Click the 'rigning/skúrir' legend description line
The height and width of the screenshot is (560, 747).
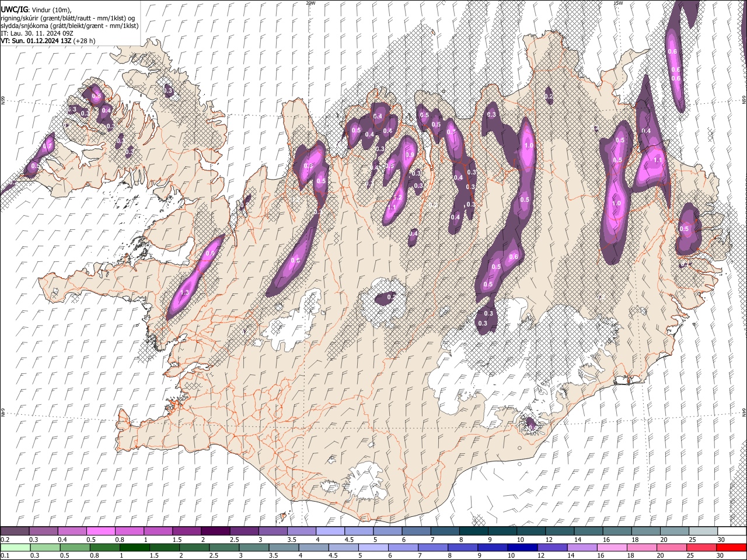[x=68, y=17]
